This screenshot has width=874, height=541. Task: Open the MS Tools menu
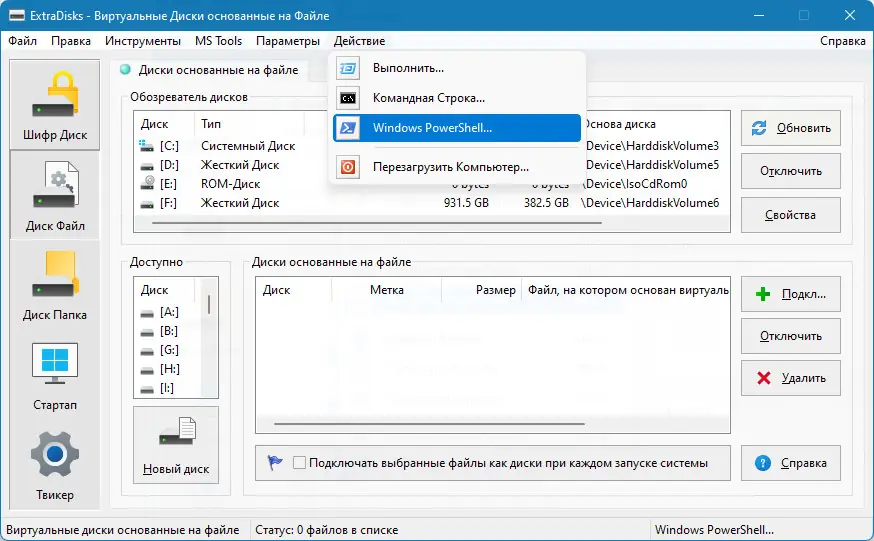[218, 41]
